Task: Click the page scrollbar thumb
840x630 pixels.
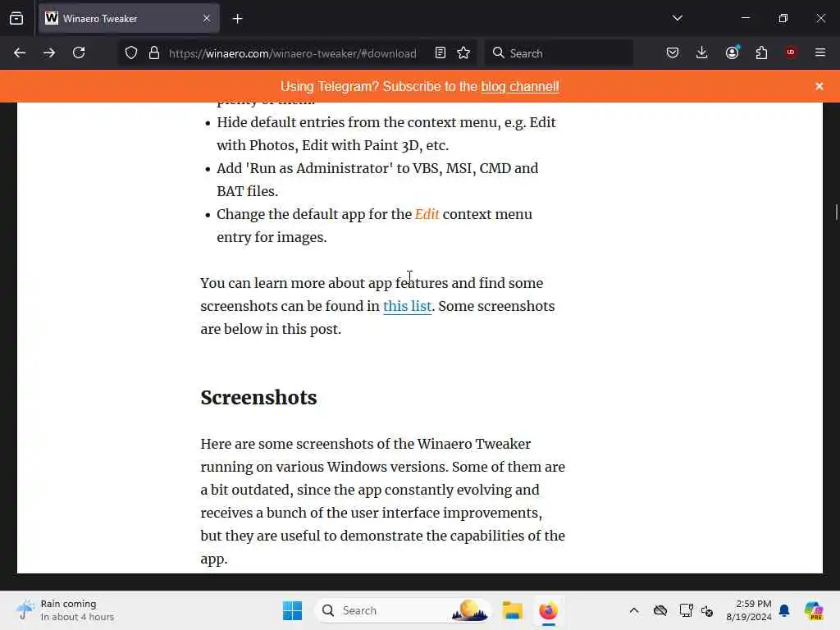Action: 836,212
